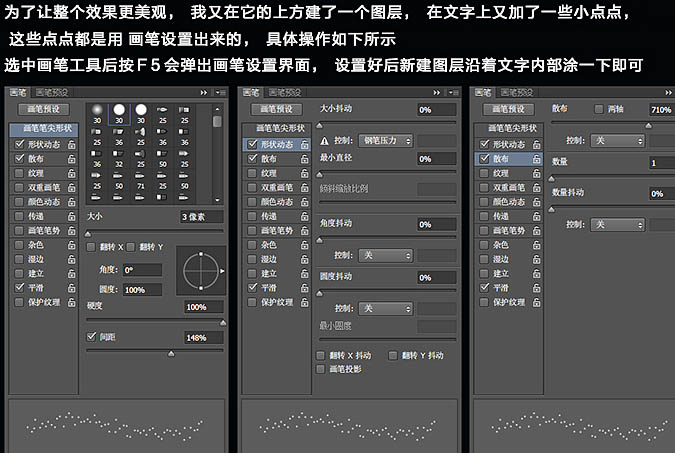The image size is (675, 453).
Task: Open the left brush panel flyout menu icon
Action: pyautogui.click(x=220, y=92)
